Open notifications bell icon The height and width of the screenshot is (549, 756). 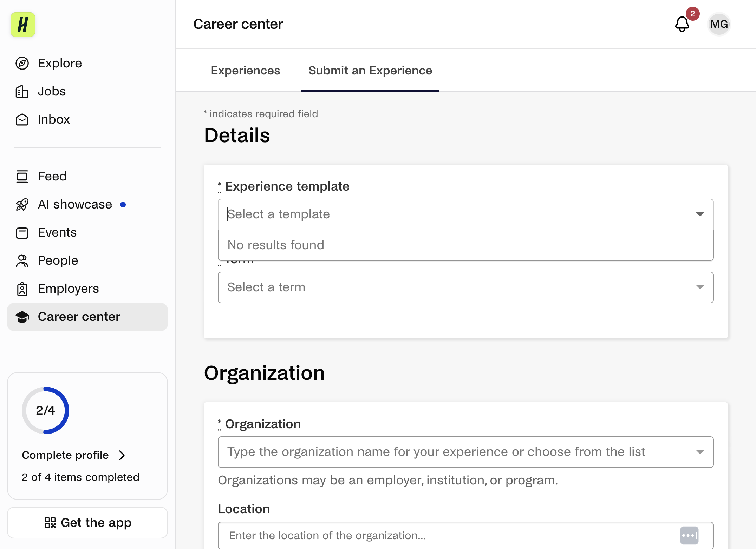pyautogui.click(x=682, y=24)
